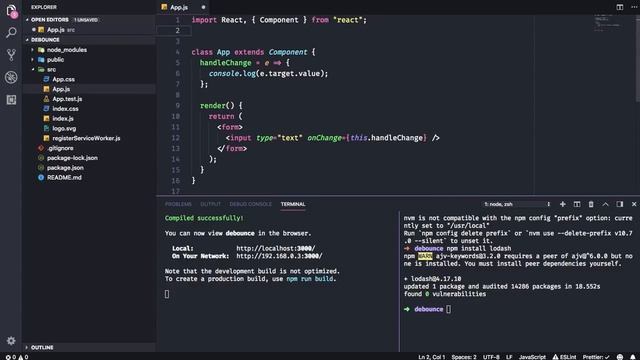Click the editor vertical scrollbar

[638, 57]
